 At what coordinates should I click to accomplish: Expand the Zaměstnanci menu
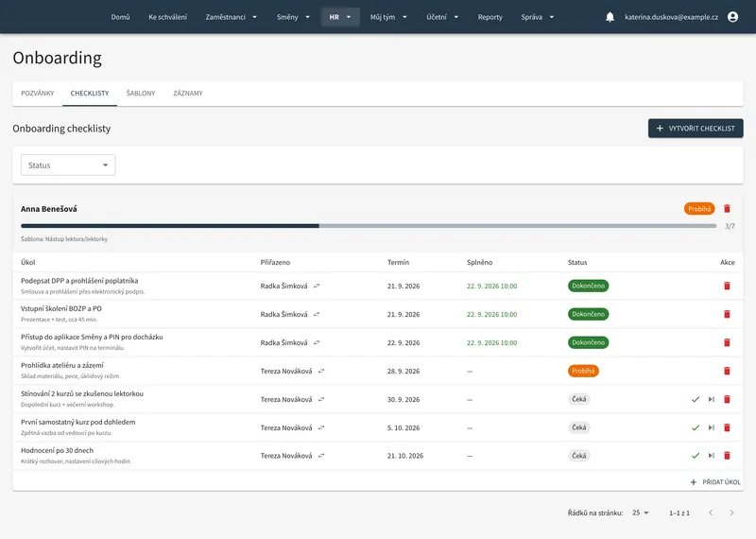pyautogui.click(x=231, y=17)
